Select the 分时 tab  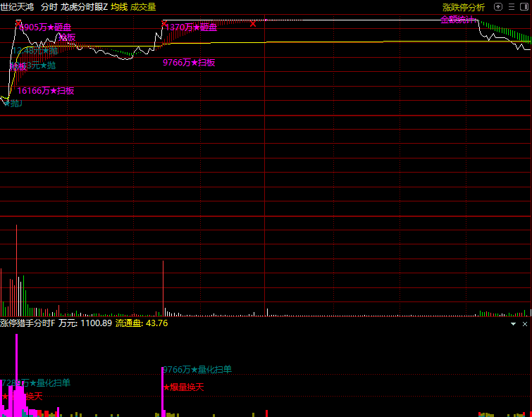pos(49,7)
